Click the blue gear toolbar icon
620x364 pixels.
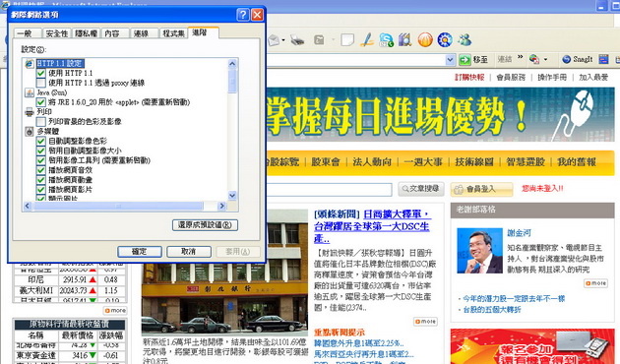coord(445,40)
